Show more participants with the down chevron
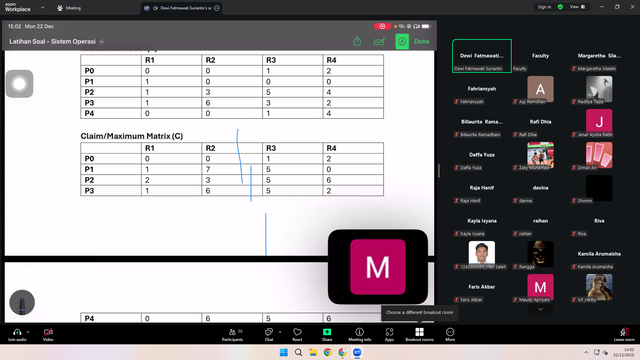Viewport: 640px width, 360px height. (x=540, y=309)
